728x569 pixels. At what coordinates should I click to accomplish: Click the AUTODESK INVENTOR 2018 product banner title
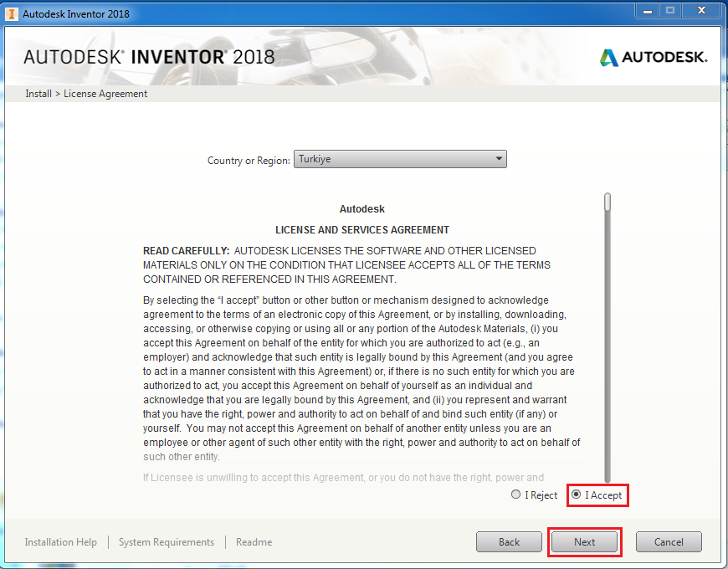pyautogui.click(x=149, y=57)
